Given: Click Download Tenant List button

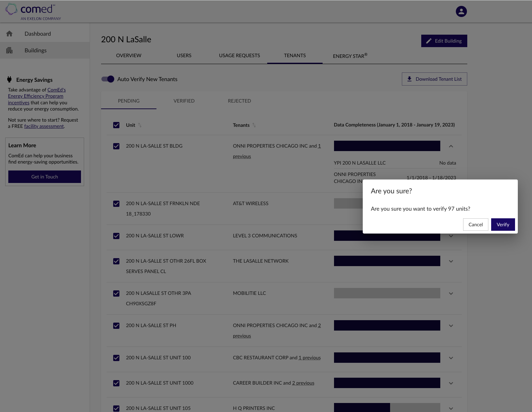Looking at the screenshot, I should [434, 79].
